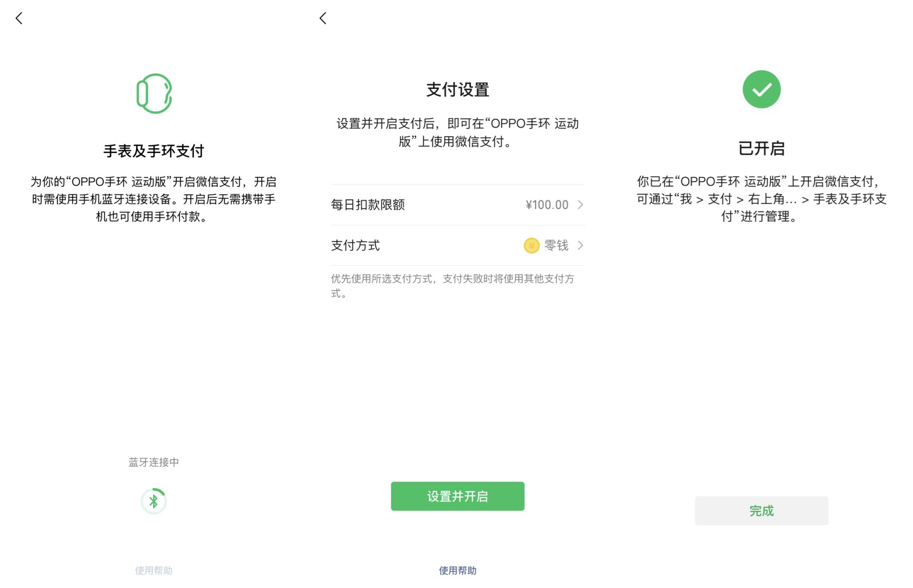Click the 已开启 confirmation badge
This screenshot has width=913, height=588.
point(761,148)
